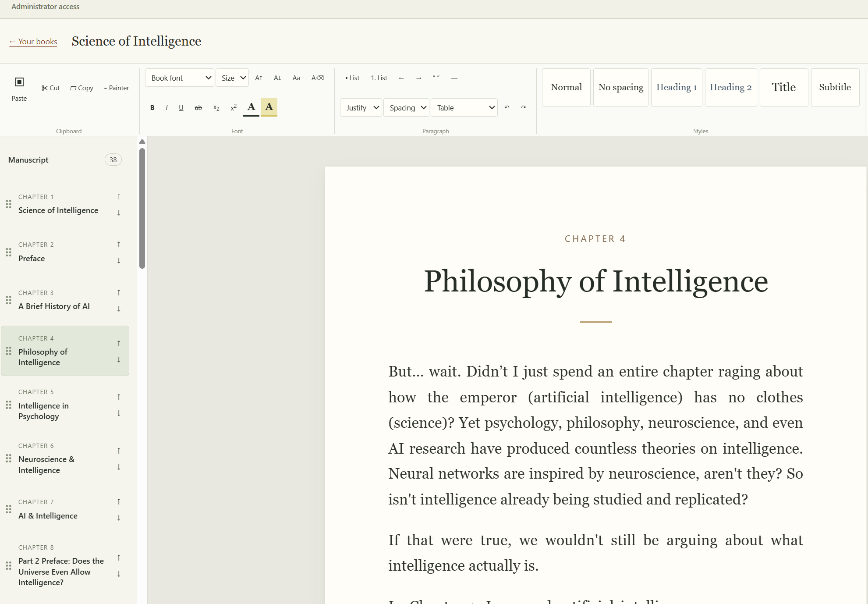Increase indent with right arrow
Viewport: 868px width, 604px height.
419,78
